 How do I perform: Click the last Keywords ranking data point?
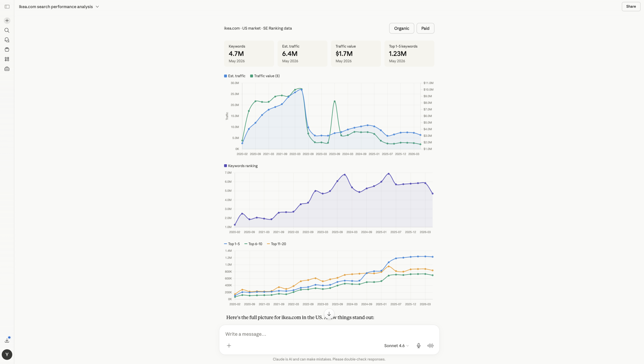pos(432,193)
